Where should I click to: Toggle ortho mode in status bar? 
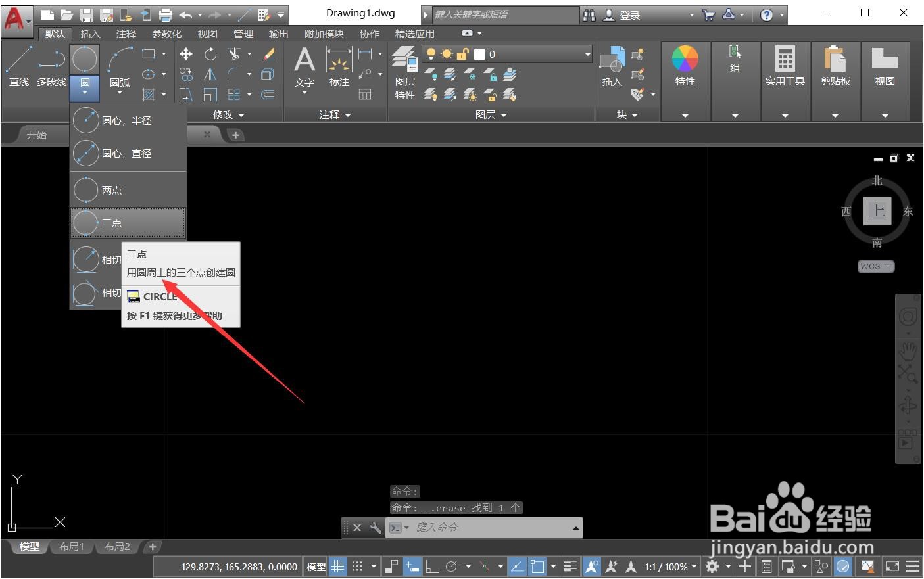pyautogui.click(x=432, y=566)
